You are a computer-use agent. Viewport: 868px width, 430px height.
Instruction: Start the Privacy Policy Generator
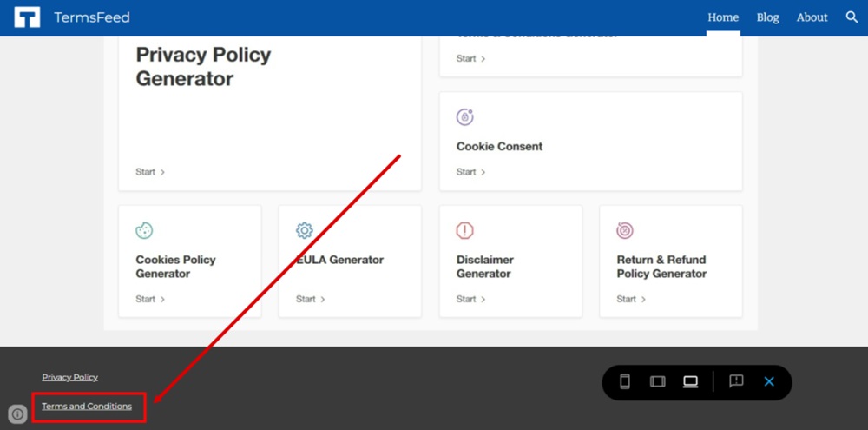(x=150, y=172)
